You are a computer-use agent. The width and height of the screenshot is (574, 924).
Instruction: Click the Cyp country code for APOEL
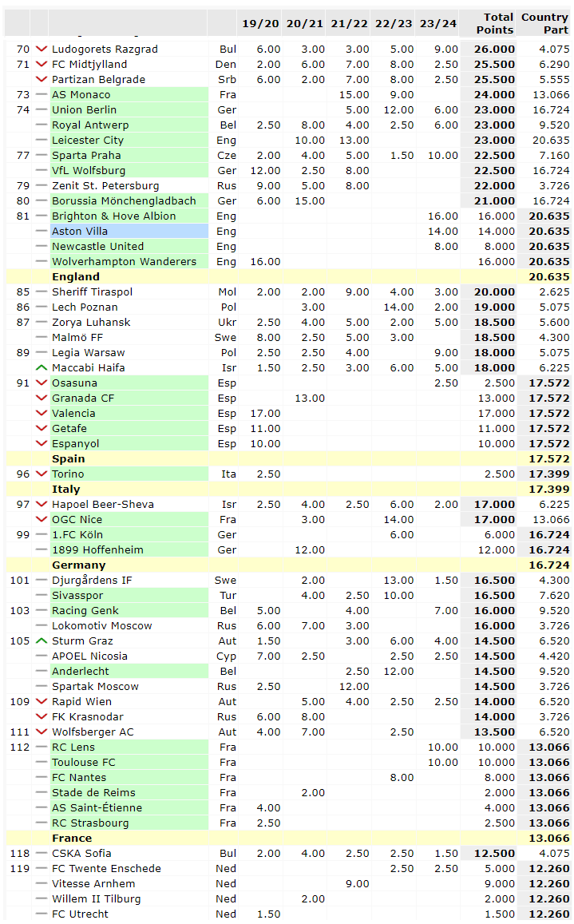point(226,656)
